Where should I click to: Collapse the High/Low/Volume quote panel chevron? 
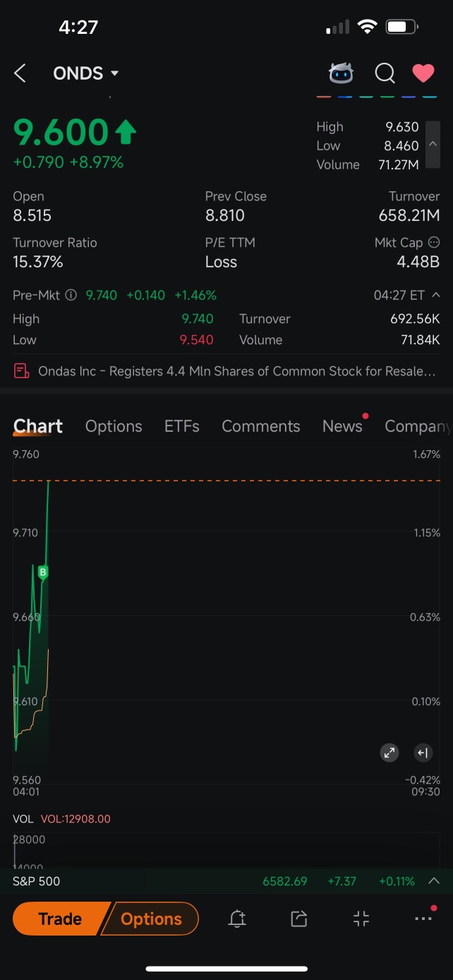tap(433, 145)
